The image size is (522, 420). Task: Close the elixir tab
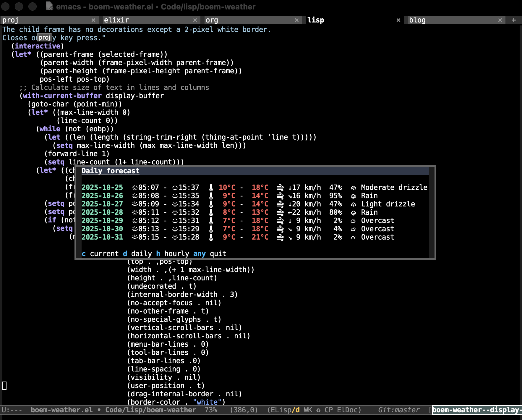point(195,20)
